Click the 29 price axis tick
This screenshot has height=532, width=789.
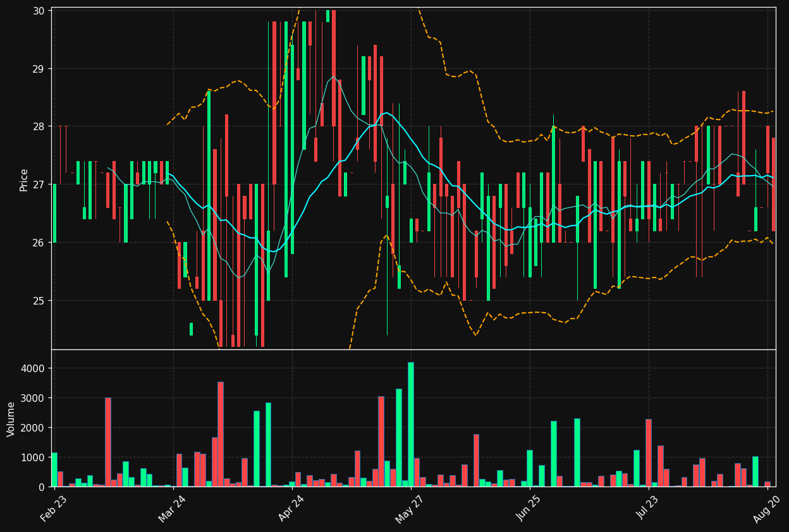[39, 69]
